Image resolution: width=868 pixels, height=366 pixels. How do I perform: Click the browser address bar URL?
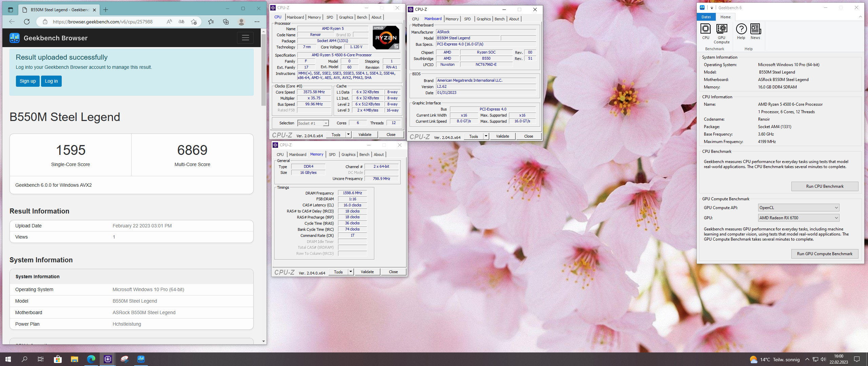tap(102, 22)
